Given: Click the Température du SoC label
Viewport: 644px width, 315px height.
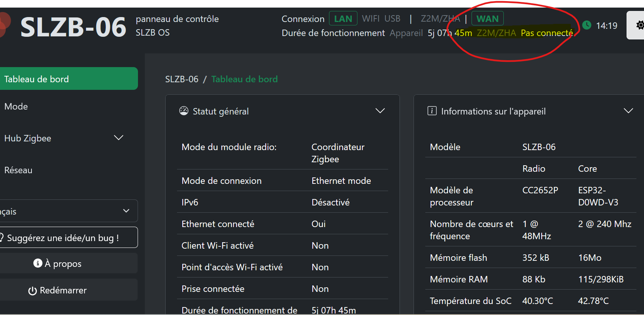Looking at the screenshot, I should [x=470, y=301].
